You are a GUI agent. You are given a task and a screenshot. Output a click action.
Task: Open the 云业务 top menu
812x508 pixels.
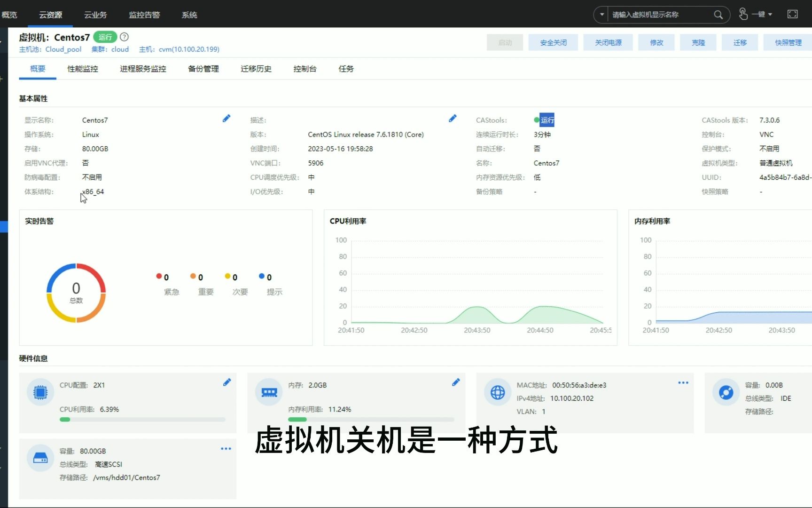(x=95, y=15)
